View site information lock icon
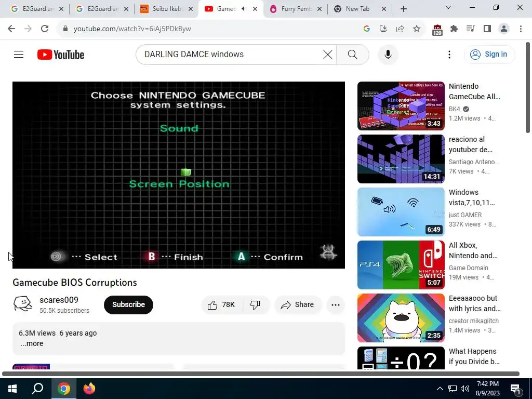Image resolution: width=532 pixels, height=399 pixels. point(65,29)
